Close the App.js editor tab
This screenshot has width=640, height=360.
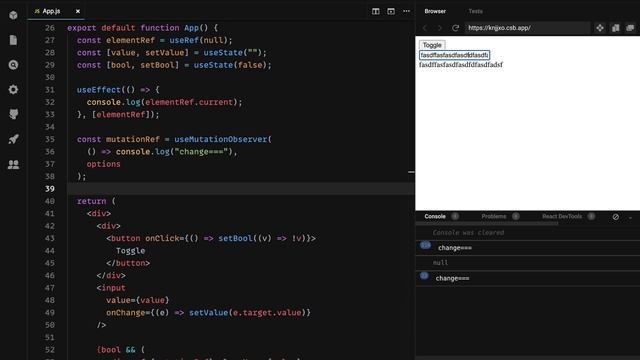coord(78,11)
